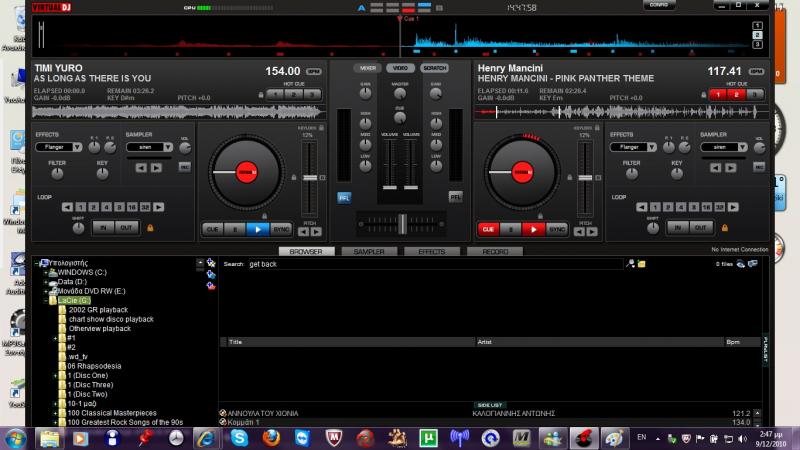Pause the right deck
800x450 pixels.
pyautogui.click(x=511, y=230)
